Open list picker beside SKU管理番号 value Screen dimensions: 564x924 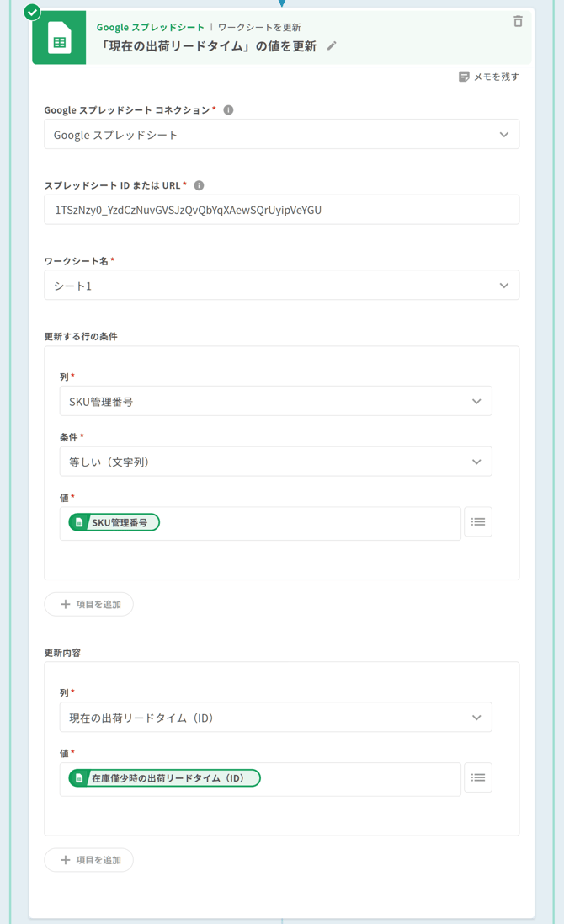[x=477, y=522]
